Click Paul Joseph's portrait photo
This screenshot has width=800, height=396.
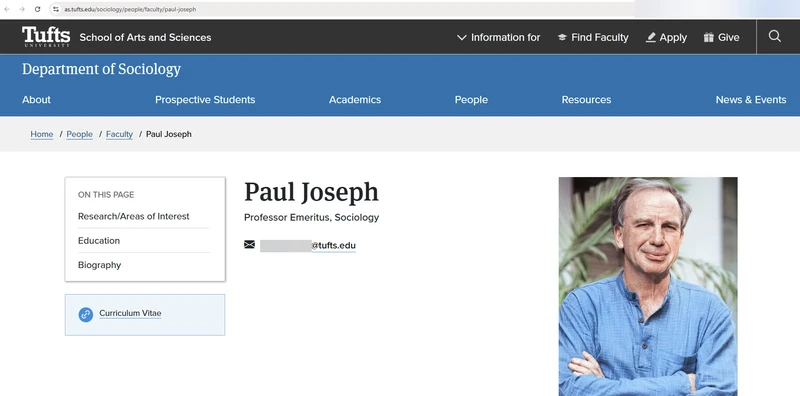[x=648, y=286]
